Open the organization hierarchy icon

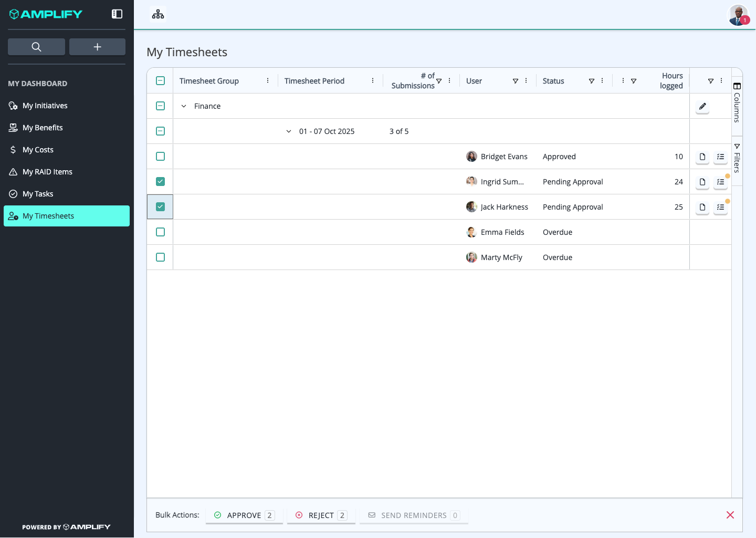tap(158, 14)
